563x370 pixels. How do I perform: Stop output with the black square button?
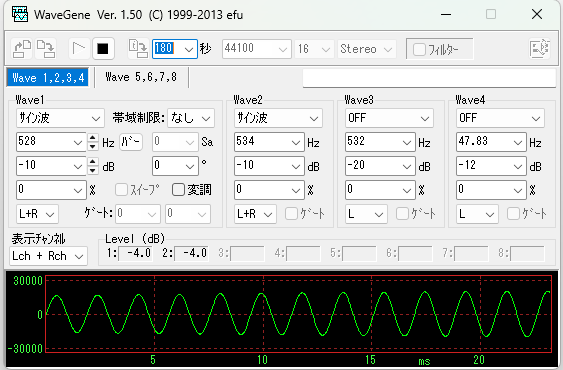coord(103,48)
